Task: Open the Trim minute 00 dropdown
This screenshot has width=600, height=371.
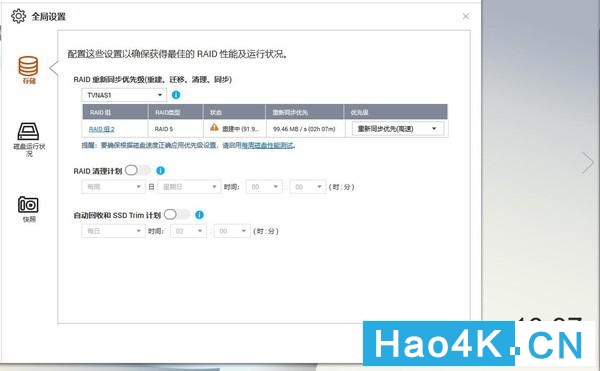Action: [x=232, y=231]
